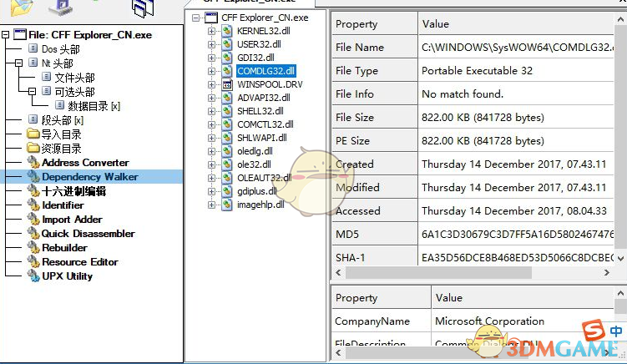Click the UPX Utility tool icon
The width and height of the screenshot is (627, 364).
click(33, 276)
